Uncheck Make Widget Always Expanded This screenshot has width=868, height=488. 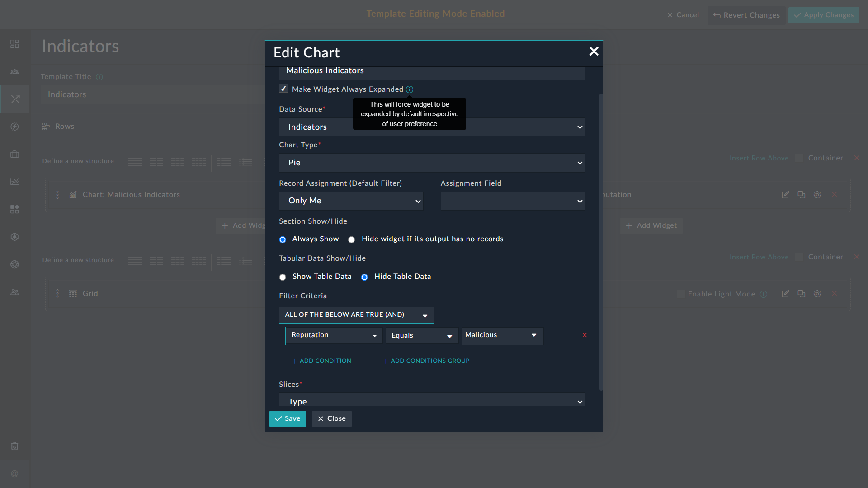[283, 89]
